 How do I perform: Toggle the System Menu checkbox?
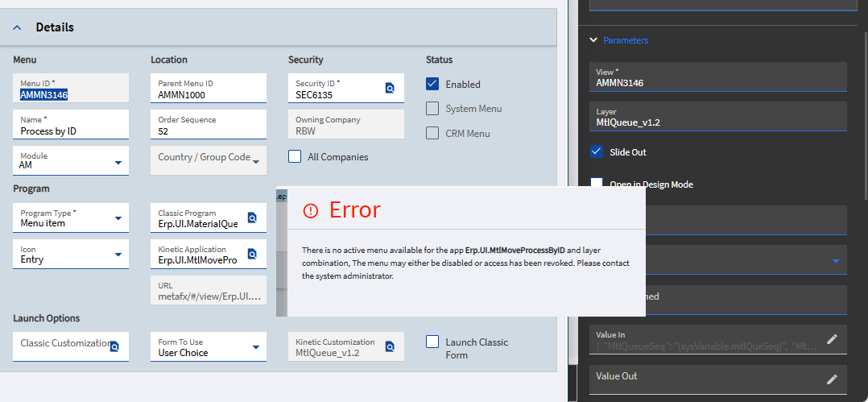point(432,109)
